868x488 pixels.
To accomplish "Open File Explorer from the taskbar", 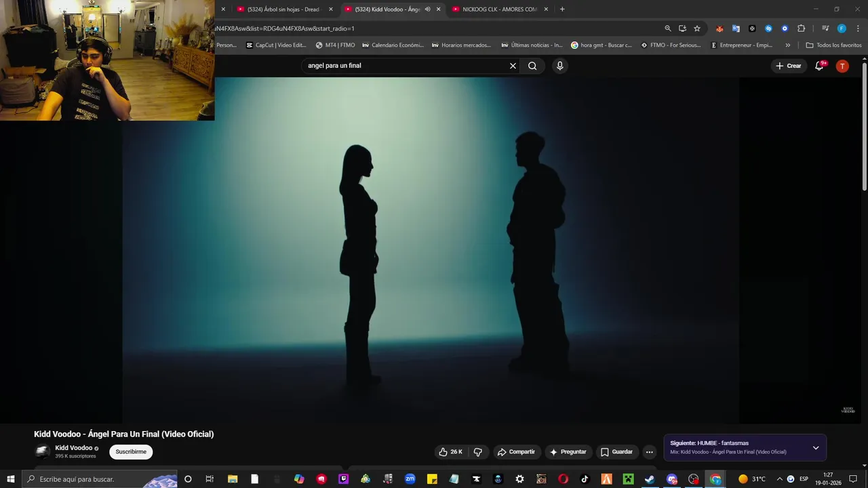I will click(x=233, y=479).
